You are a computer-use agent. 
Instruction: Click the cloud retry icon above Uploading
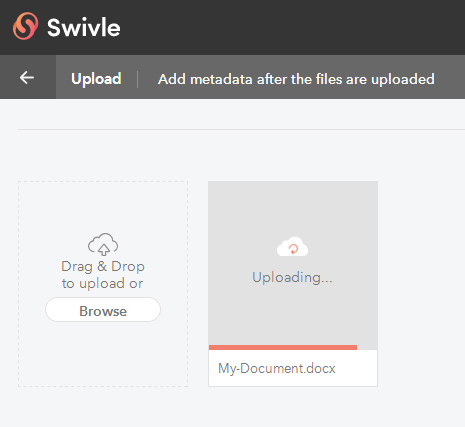pyautogui.click(x=292, y=247)
